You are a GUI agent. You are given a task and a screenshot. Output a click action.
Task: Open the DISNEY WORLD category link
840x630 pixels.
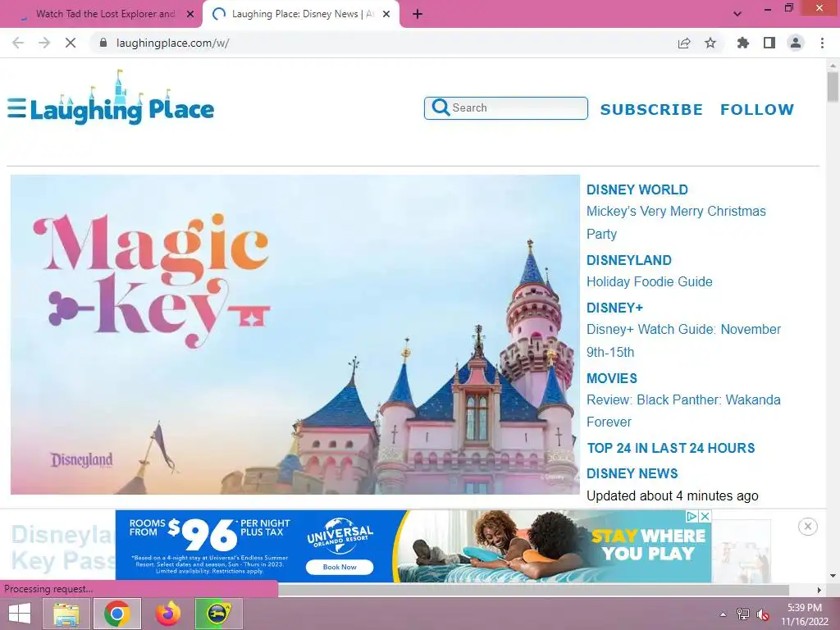point(637,189)
